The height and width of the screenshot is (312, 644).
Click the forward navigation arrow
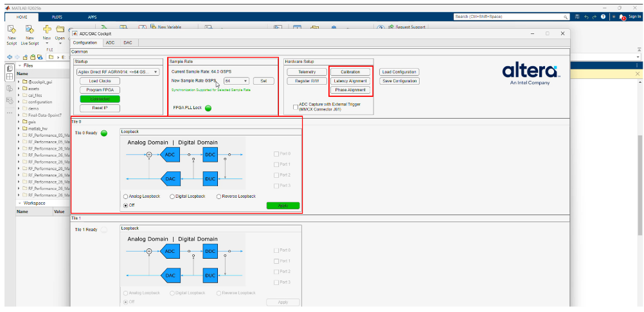tap(17, 57)
